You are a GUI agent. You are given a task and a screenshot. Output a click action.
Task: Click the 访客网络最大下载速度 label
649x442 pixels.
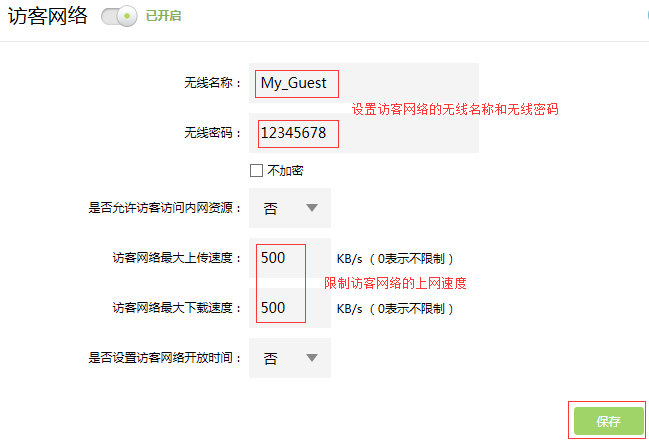[177, 309]
